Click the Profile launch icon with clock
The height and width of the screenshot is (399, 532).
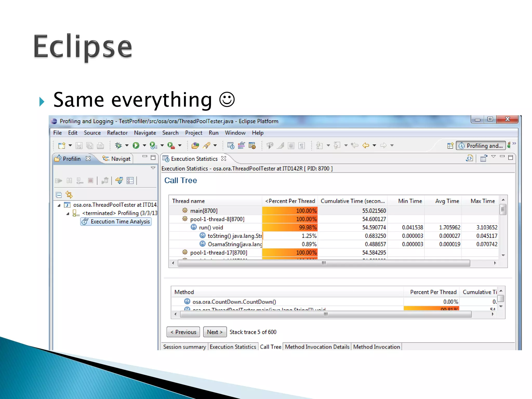click(x=153, y=145)
